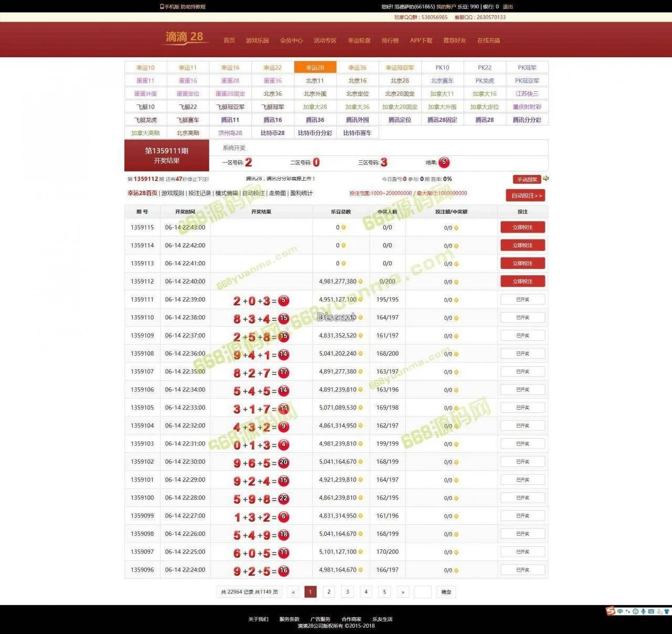This screenshot has width=672, height=634.
Task: Open 游戏乐园 in the main navigation
Action: [x=257, y=40]
